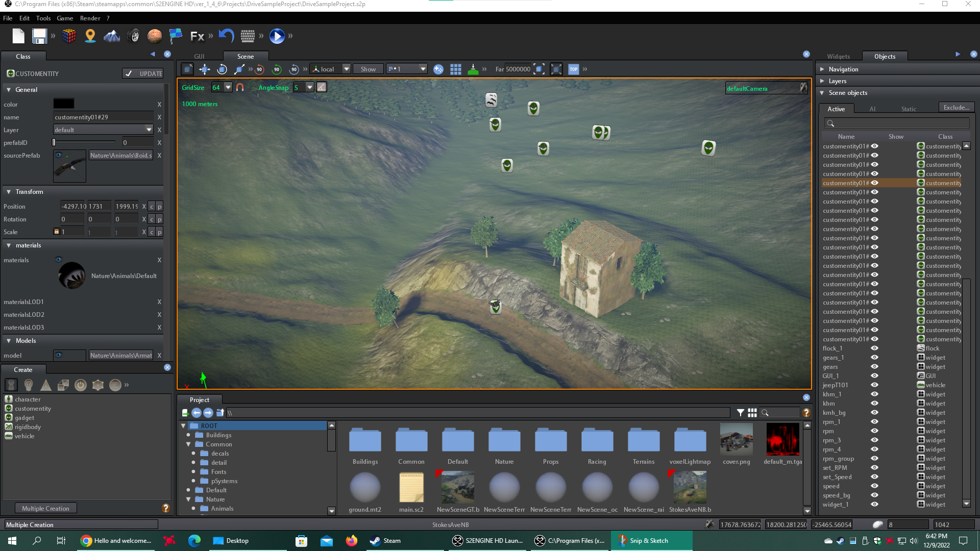The height and width of the screenshot is (551, 980).
Task: Collapse the Transform section
Action: (9, 192)
